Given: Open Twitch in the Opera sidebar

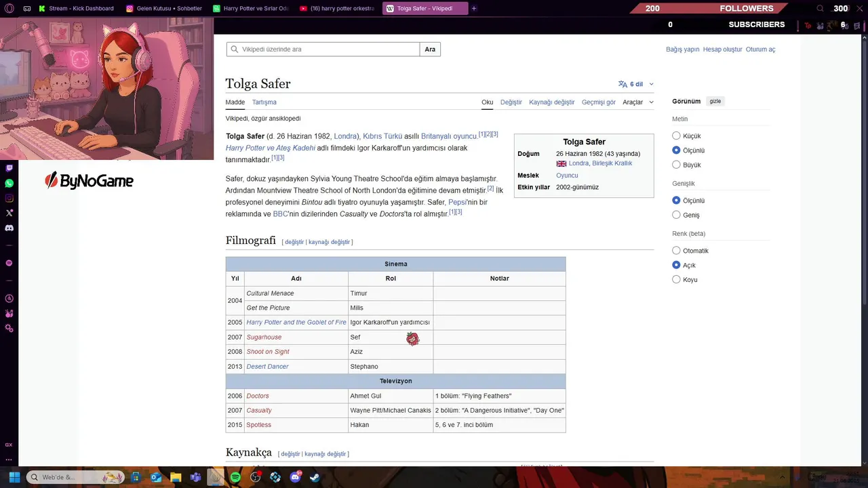Looking at the screenshot, I should [9, 168].
